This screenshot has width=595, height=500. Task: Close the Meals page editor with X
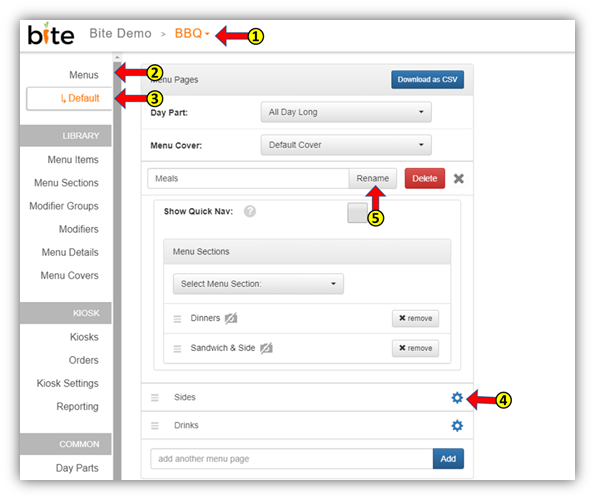coord(459,178)
